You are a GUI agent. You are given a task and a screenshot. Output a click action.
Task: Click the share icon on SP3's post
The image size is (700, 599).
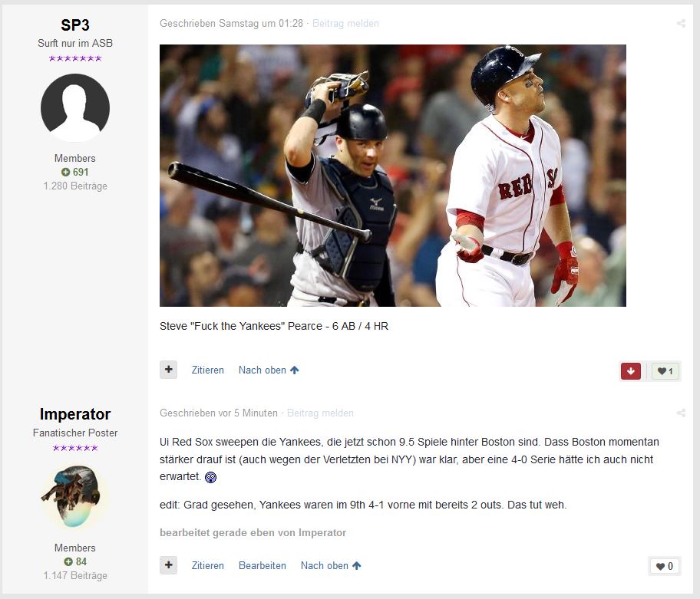pyautogui.click(x=681, y=23)
